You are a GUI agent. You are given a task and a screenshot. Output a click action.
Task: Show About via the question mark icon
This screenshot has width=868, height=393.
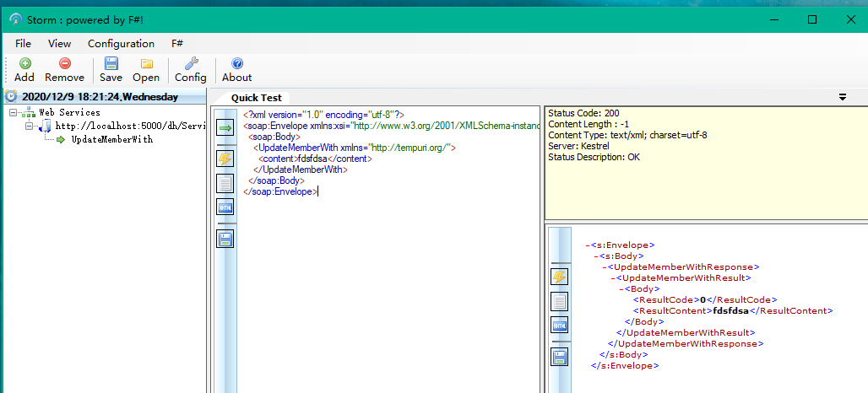(x=237, y=63)
